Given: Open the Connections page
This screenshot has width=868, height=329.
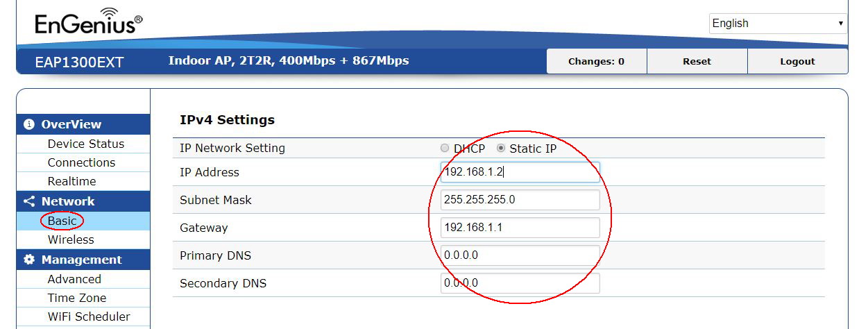Looking at the screenshot, I should pyautogui.click(x=81, y=162).
